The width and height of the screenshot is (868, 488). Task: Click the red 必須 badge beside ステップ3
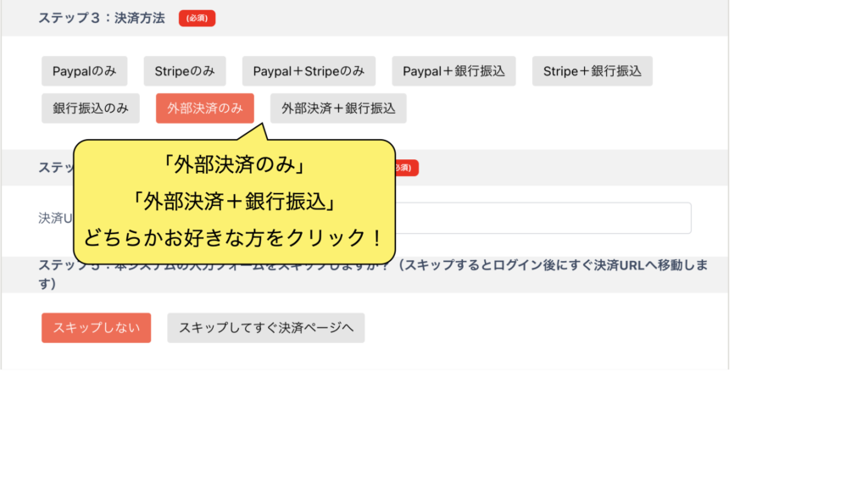click(197, 19)
